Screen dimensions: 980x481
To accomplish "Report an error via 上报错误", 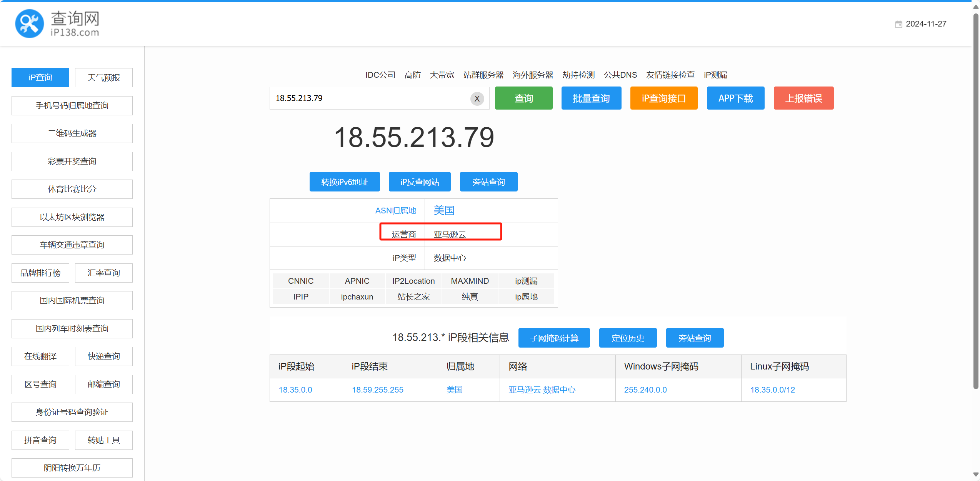I will click(x=803, y=98).
